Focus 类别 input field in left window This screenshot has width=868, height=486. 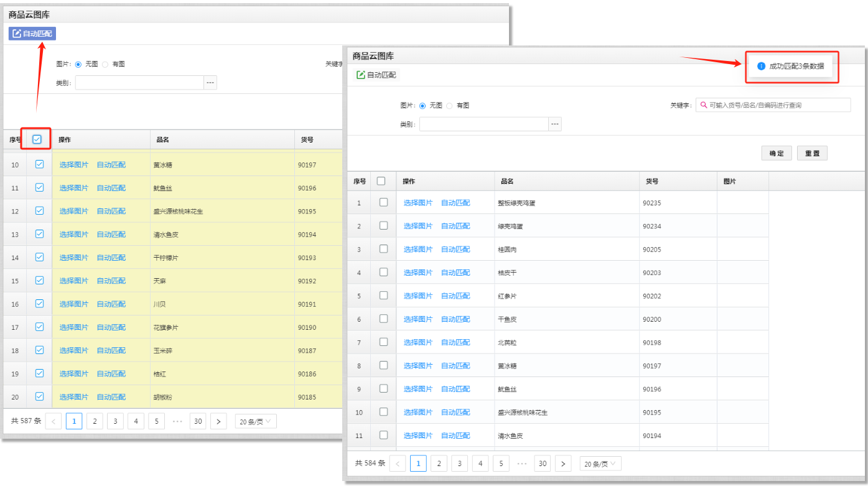pyautogui.click(x=139, y=83)
